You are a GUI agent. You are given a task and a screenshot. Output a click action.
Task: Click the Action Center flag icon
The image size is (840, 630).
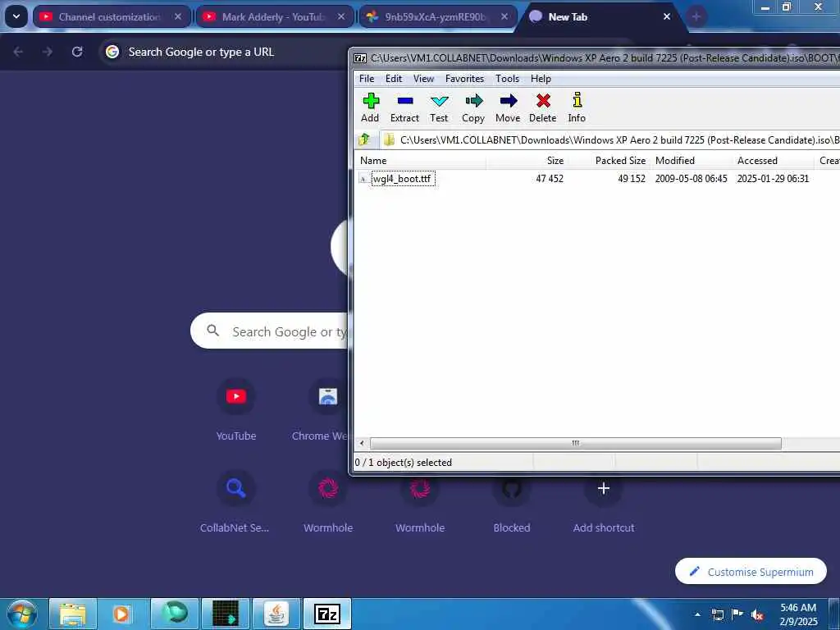click(x=737, y=614)
